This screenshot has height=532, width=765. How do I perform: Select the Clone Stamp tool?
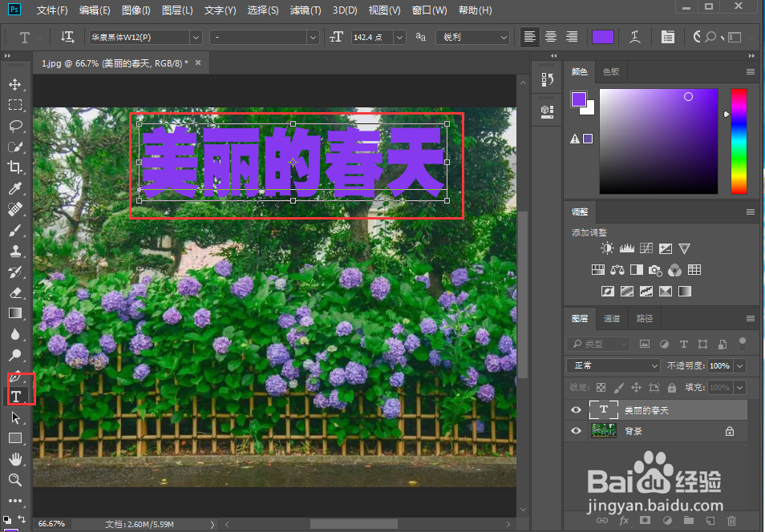point(15,251)
